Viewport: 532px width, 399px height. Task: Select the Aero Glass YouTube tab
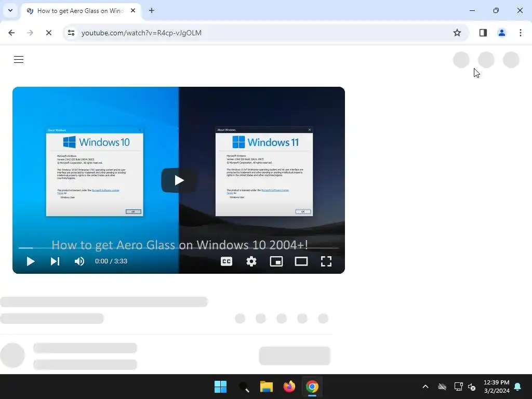coord(81,11)
